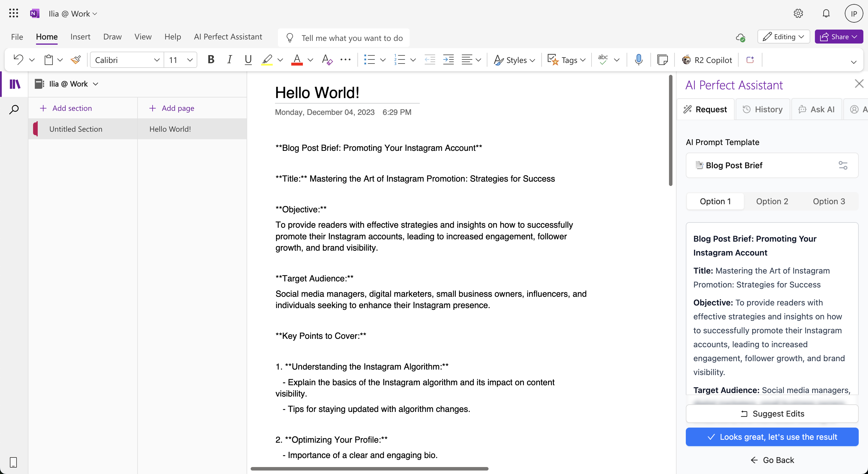
Task: Click the search magnifier in left sidebar
Action: 14,109
